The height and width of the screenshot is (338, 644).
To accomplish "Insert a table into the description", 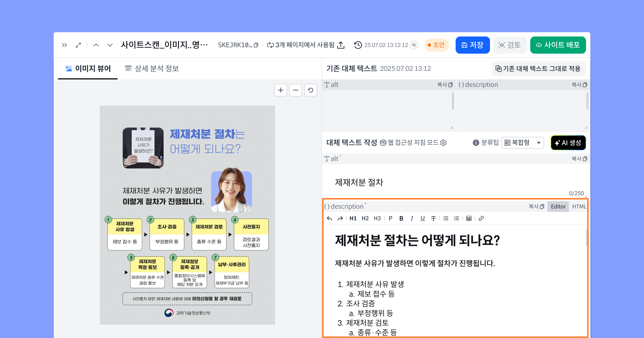I will coord(469,218).
